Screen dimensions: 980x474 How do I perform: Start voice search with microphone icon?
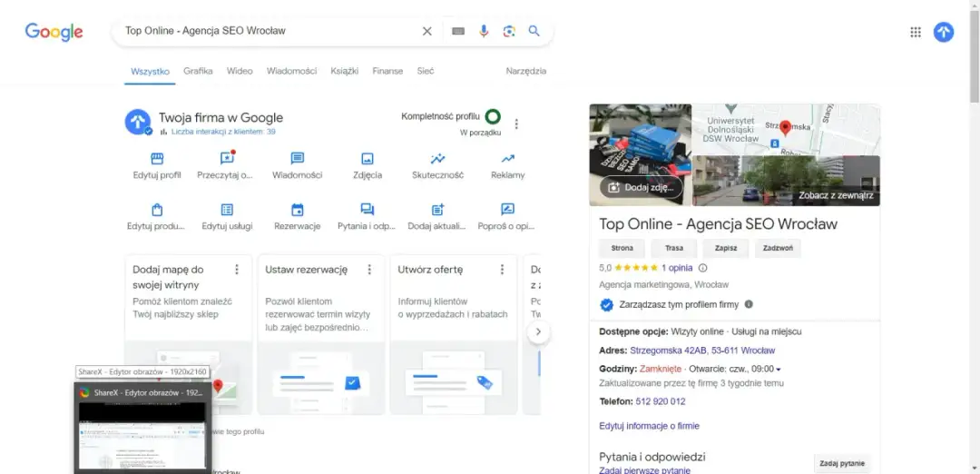pos(484,31)
